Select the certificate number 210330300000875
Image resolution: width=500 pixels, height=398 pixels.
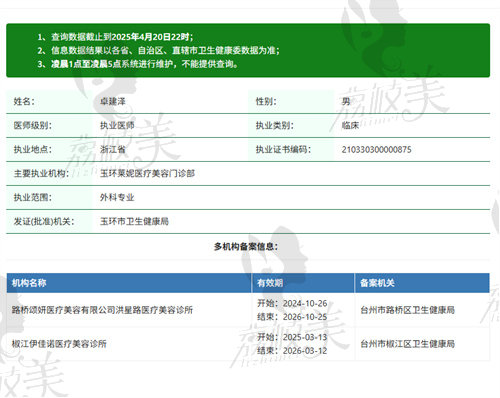point(376,149)
